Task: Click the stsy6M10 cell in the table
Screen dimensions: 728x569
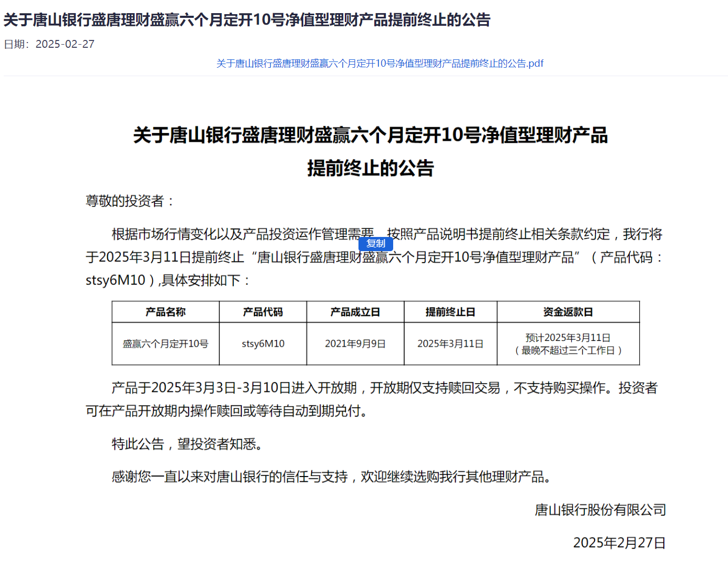Action: pyautogui.click(x=263, y=344)
